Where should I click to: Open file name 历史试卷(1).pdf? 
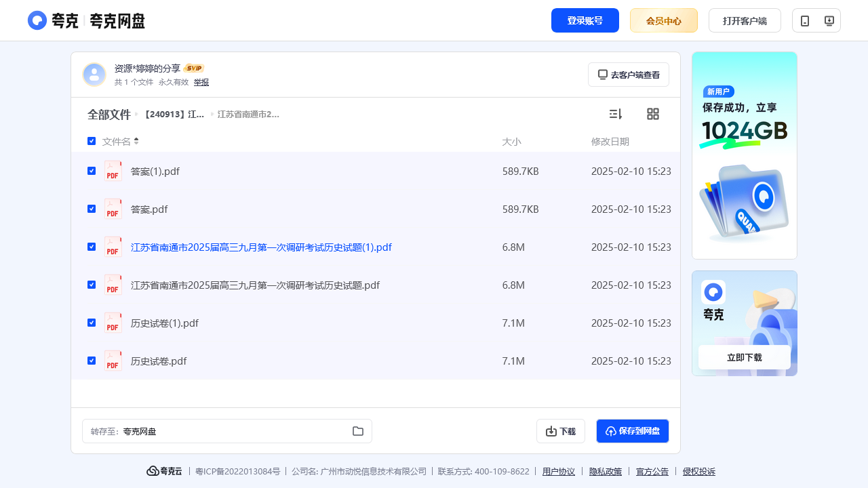pyautogui.click(x=165, y=323)
